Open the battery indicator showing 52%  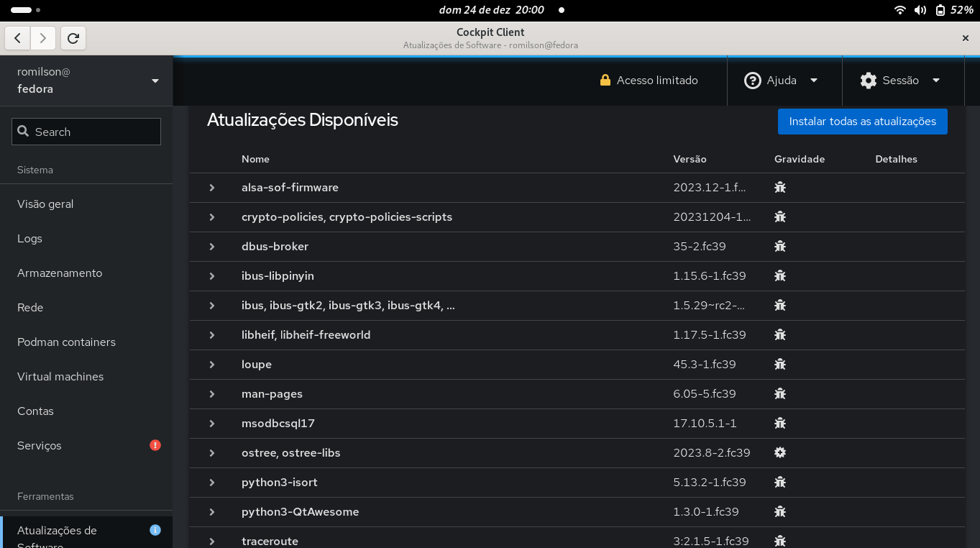point(954,10)
